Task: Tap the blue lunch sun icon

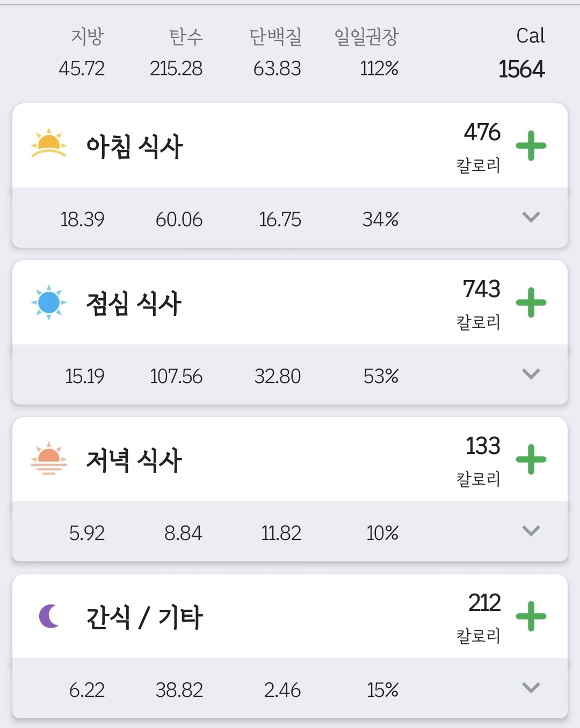Action: pyautogui.click(x=49, y=302)
